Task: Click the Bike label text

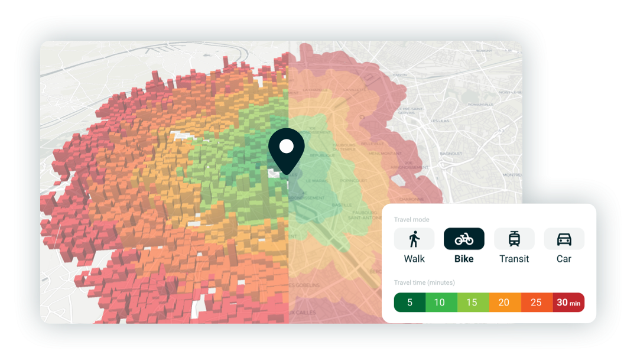Action: [x=464, y=259]
